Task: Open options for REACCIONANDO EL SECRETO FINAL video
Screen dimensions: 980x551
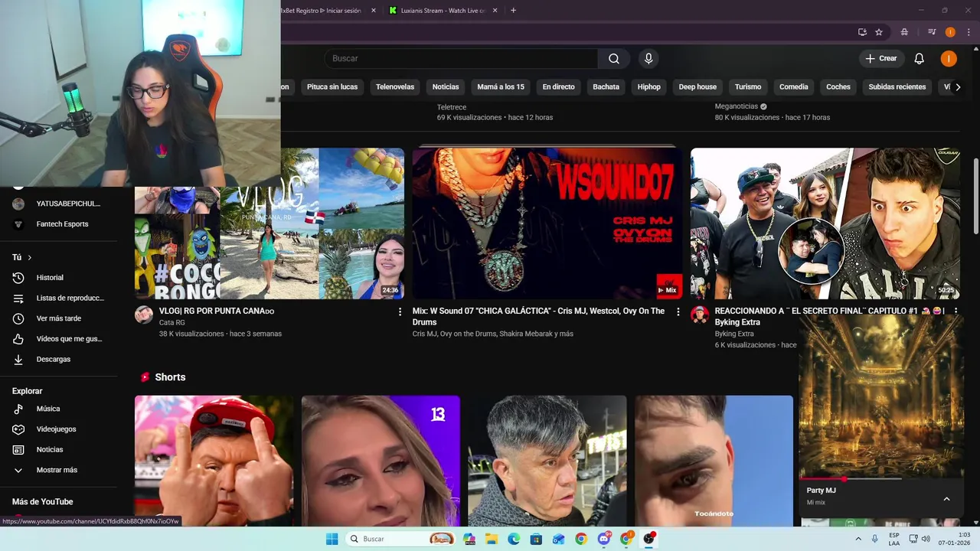Action: point(955,311)
